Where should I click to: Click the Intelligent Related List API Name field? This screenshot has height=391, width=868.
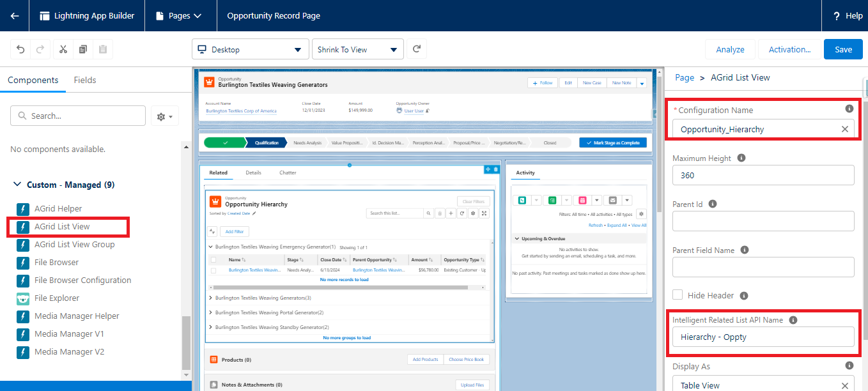pyautogui.click(x=763, y=337)
